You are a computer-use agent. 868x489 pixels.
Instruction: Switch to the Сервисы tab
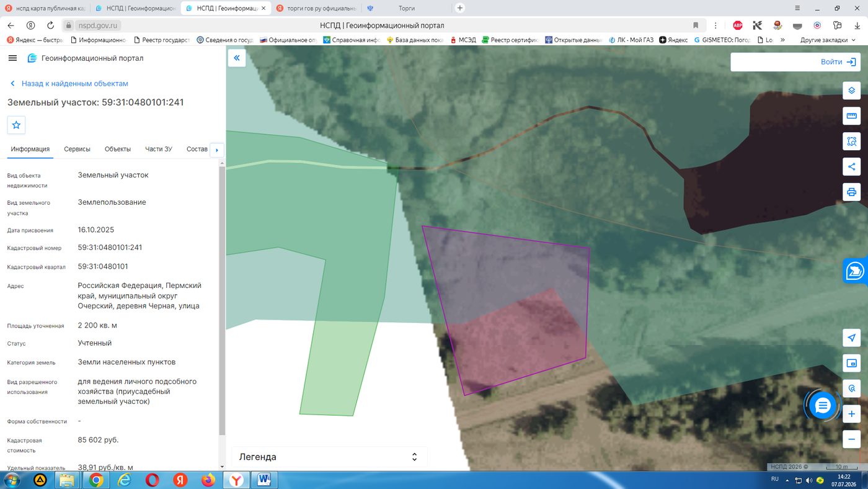click(x=77, y=149)
